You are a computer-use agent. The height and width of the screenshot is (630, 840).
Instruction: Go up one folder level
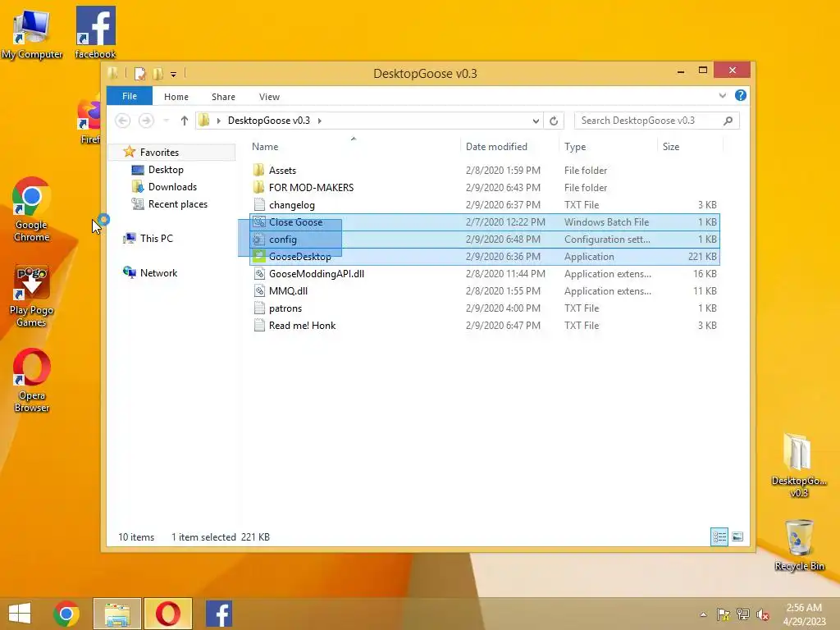[x=185, y=121]
